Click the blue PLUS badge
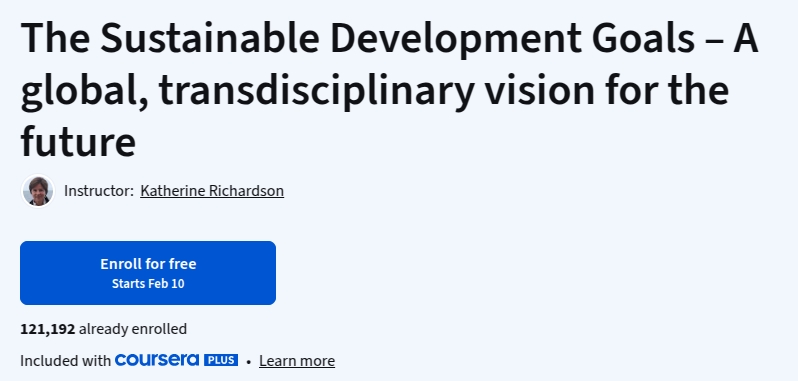This screenshot has width=798, height=381. tap(221, 360)
